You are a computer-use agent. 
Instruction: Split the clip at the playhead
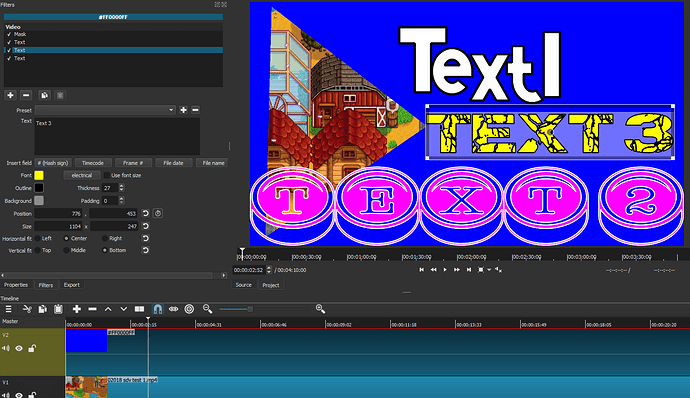tap(139, 309)
